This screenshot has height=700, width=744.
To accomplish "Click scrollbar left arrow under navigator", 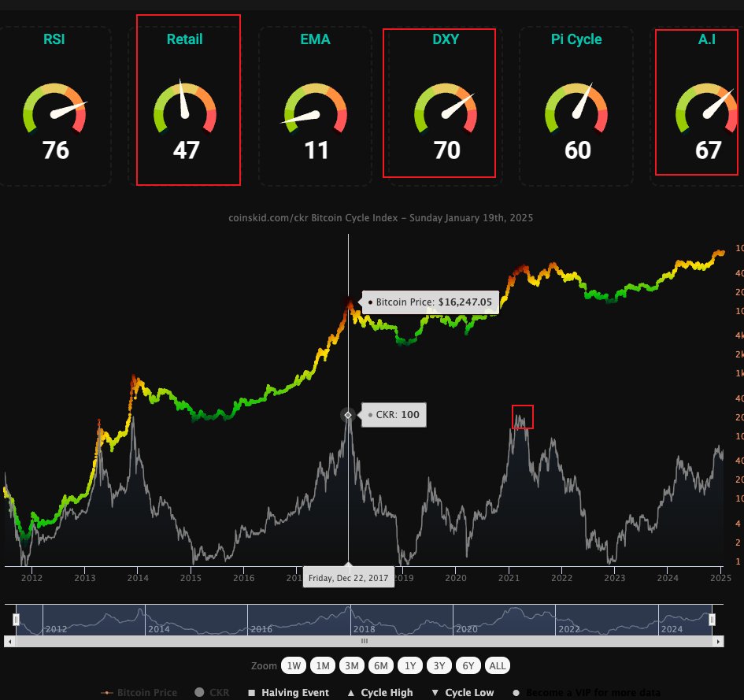I will [9, 642].
